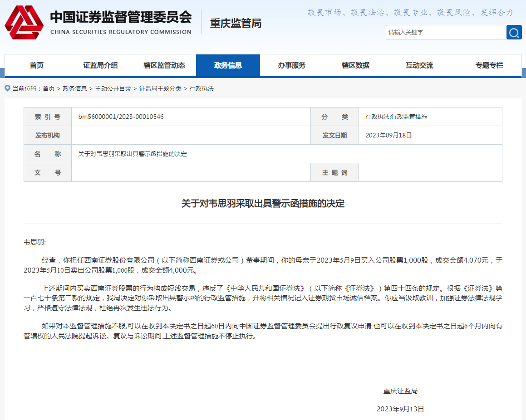
Task: Open the 首页 navigation tab
Action: [x=37, y=65]
